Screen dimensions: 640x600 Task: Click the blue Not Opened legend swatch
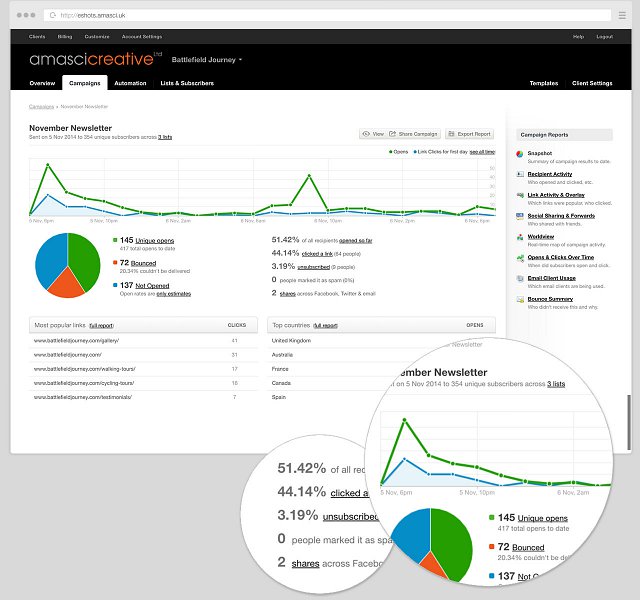point(115,285)
